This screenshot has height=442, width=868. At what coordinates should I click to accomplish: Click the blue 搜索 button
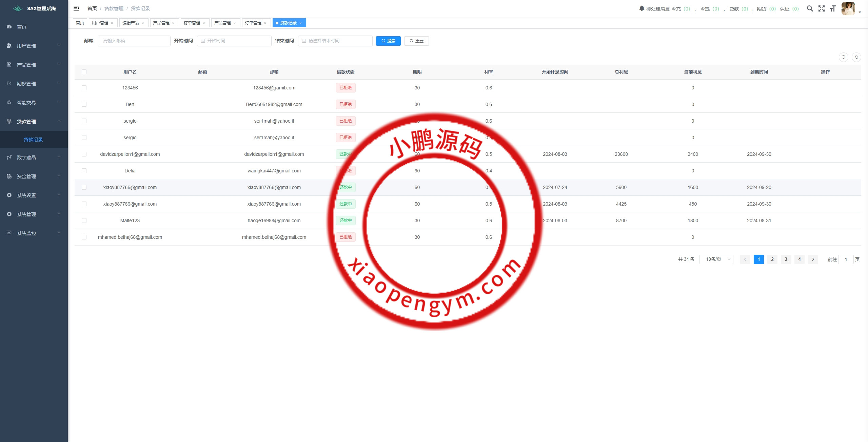tap(388, 41)
